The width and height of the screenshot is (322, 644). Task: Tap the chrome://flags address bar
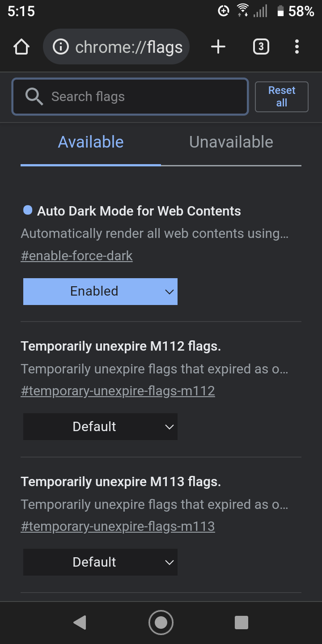click(116, 47)
